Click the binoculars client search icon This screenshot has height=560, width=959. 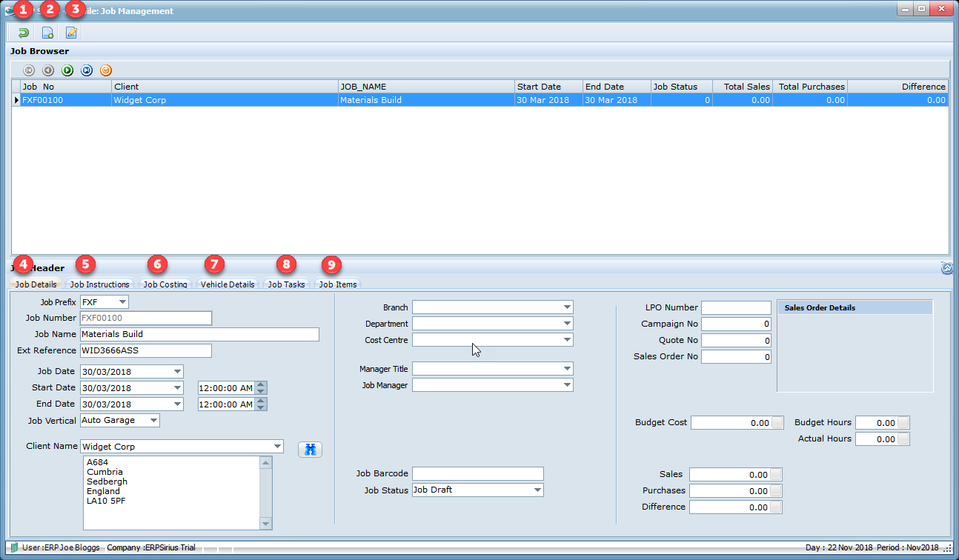point(311,449)
